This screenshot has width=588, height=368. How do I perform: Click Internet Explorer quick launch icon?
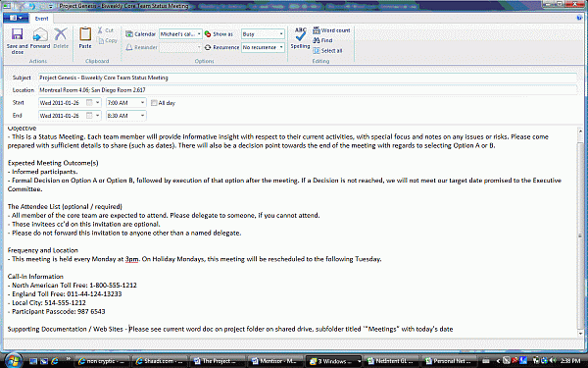55,361
